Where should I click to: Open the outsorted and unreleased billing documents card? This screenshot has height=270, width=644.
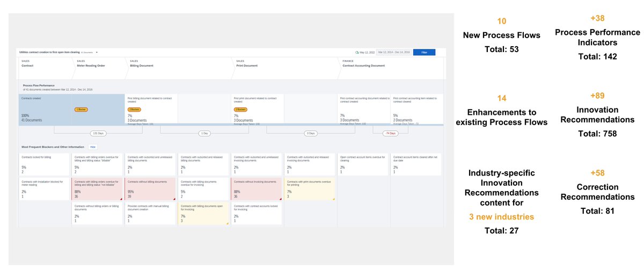pos(151,164)
